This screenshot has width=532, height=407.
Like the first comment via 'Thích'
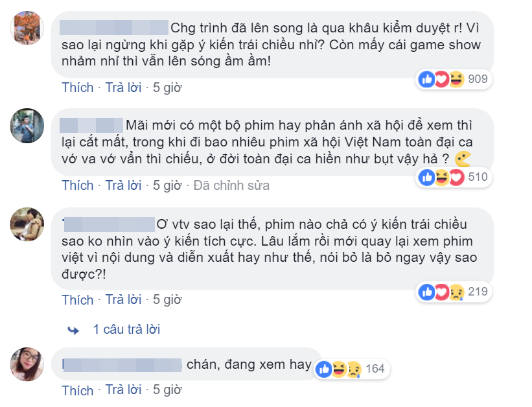coord(78,87)
